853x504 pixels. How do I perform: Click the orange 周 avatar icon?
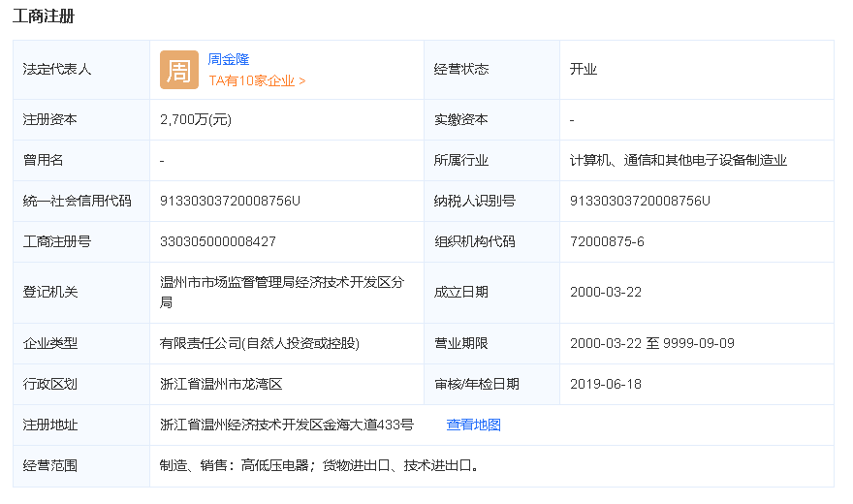179,70
